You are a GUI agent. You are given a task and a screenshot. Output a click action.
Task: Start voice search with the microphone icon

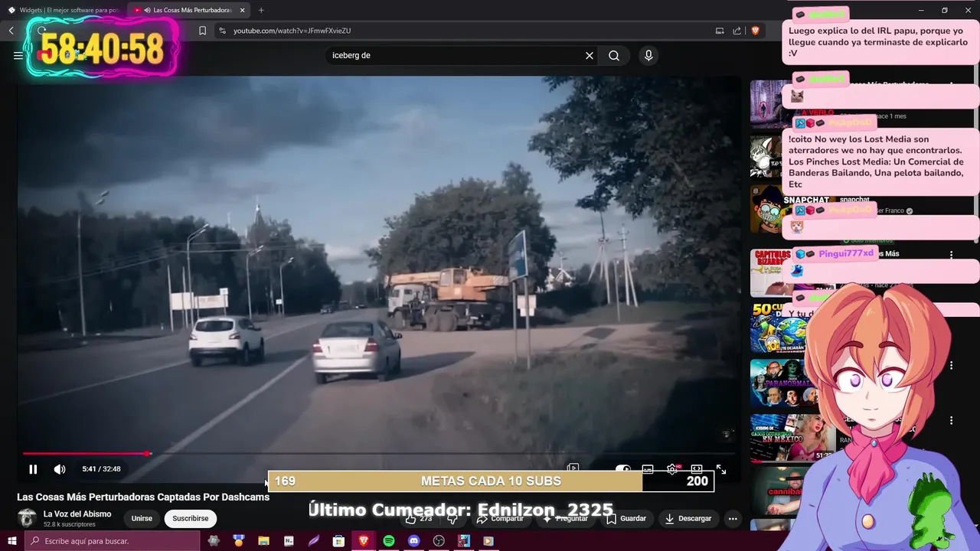click(648, 55)
